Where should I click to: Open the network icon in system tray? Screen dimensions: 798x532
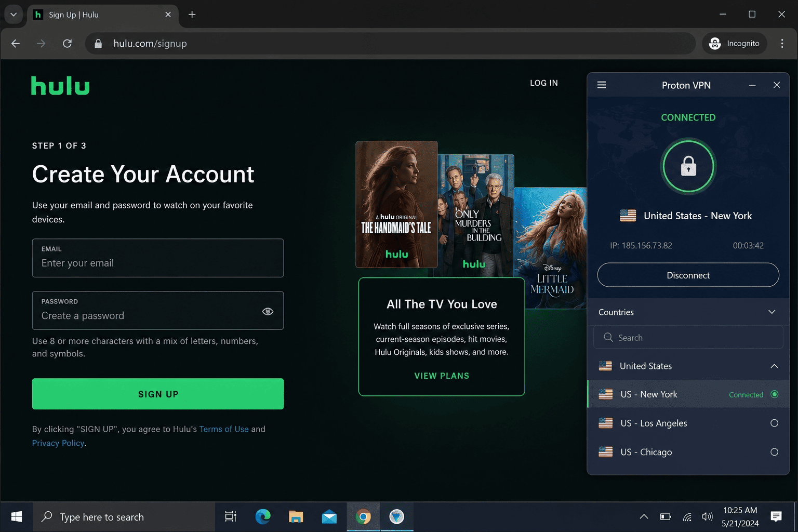coord(687,517)
